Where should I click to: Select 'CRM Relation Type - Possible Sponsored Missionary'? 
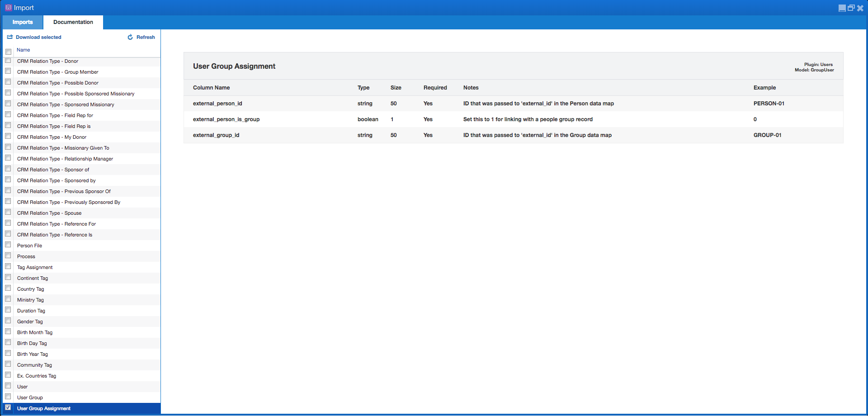tap(81, 94)
